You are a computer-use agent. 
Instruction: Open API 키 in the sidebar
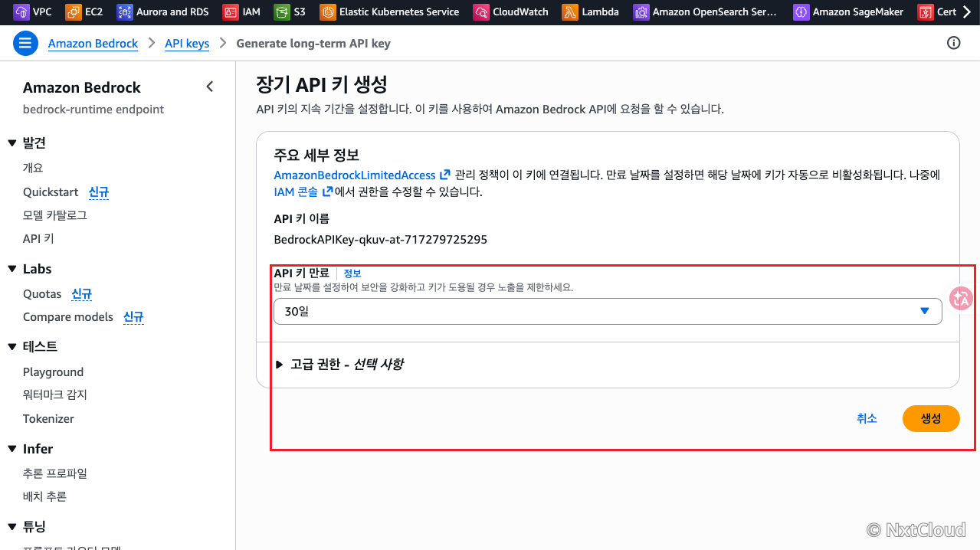tap(38, 239)
